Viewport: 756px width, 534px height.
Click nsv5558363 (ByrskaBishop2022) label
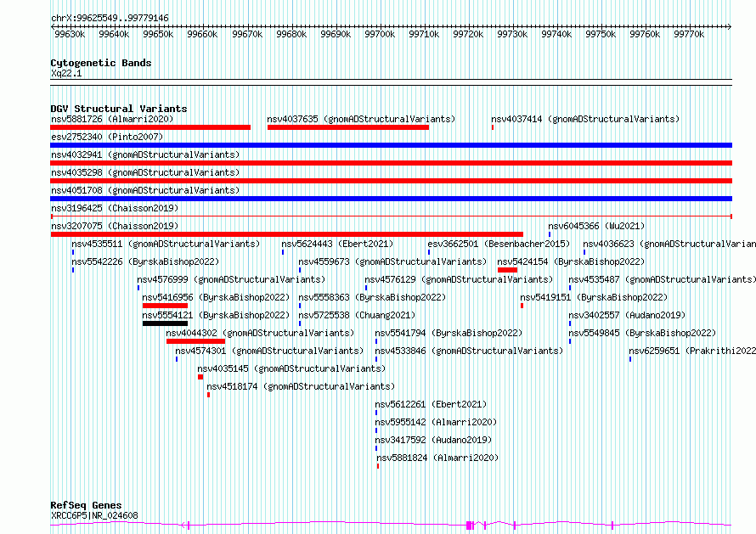click(372, 297)
